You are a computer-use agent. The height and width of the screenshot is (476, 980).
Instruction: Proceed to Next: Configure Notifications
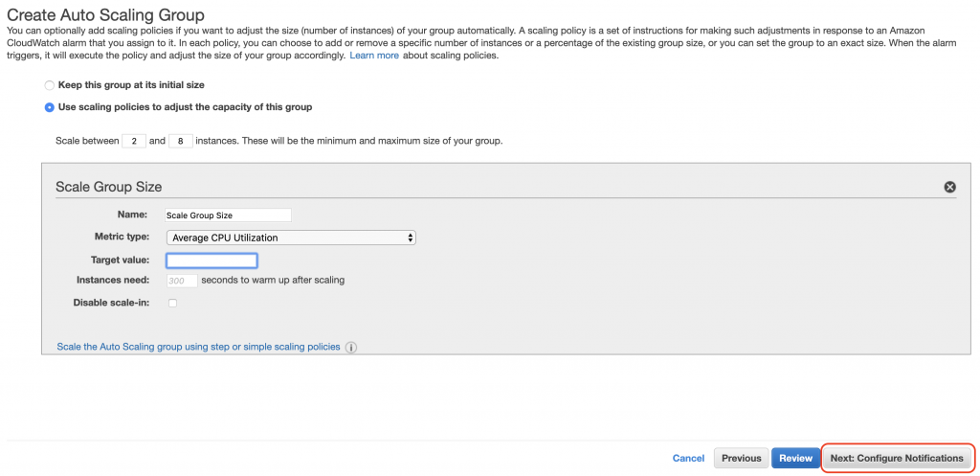pos(897,459)
